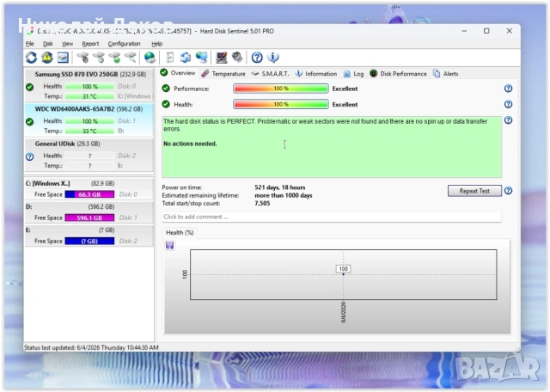Select Samsung SSD 870 EVO 250GB disk
The height and width of the screenshot is (392, 550).
[89, 85]
